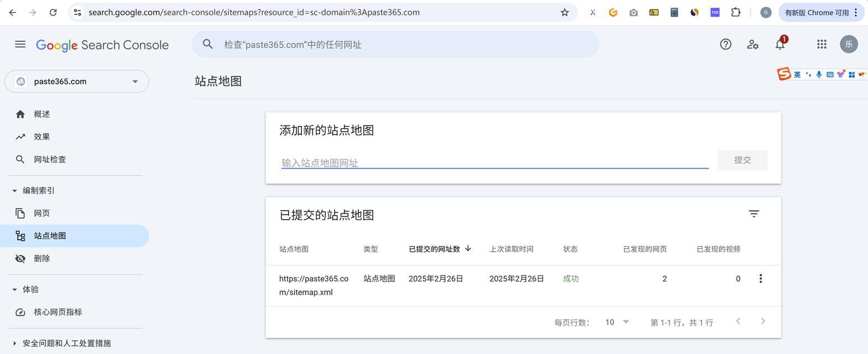Reload the current Search Console page

click(53, 12)
